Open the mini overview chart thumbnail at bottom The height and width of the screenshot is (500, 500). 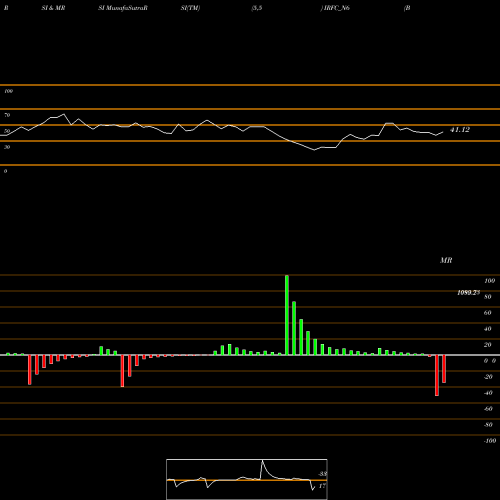coord(247,479)
